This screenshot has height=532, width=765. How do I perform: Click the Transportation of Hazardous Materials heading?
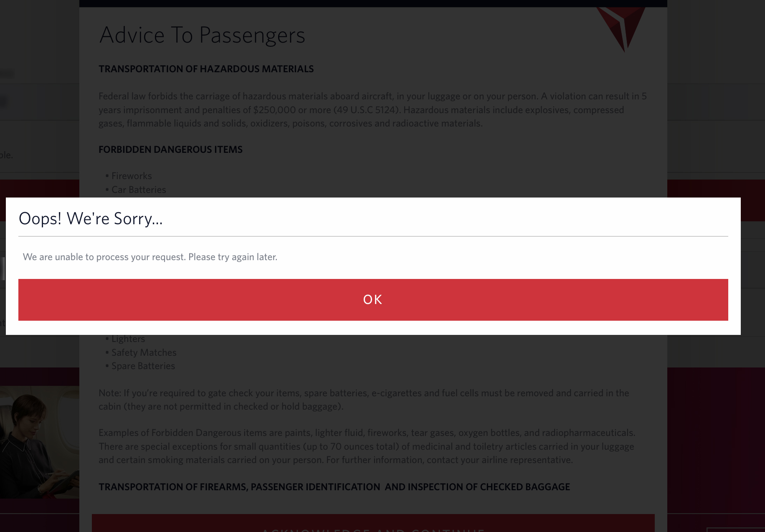tap(206, 69)
